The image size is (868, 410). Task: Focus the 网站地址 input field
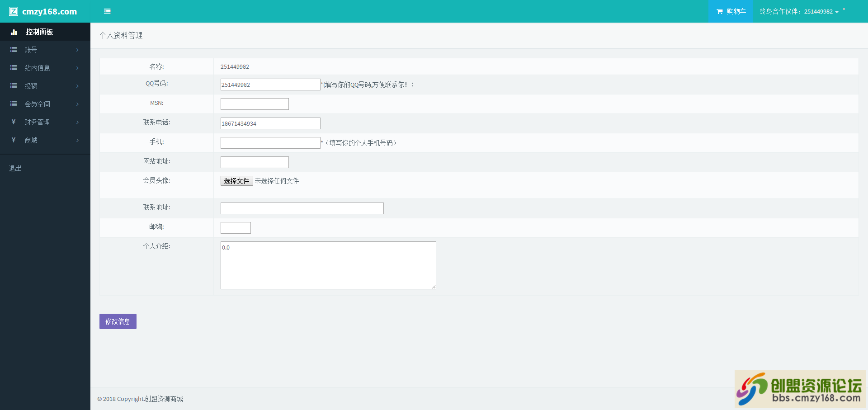255,162
